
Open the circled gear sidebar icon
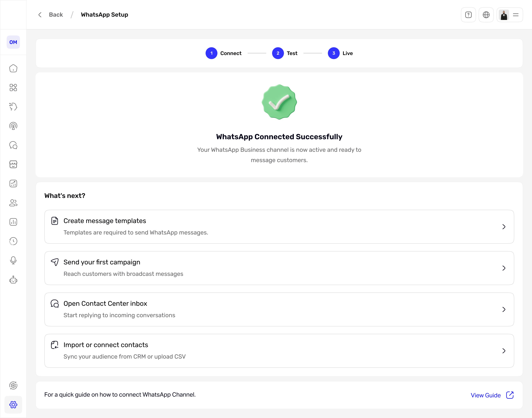click(13, 386)
